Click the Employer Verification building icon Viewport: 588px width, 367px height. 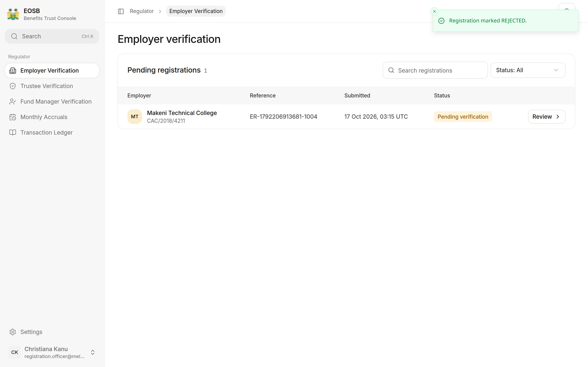[x=13, y=71]
